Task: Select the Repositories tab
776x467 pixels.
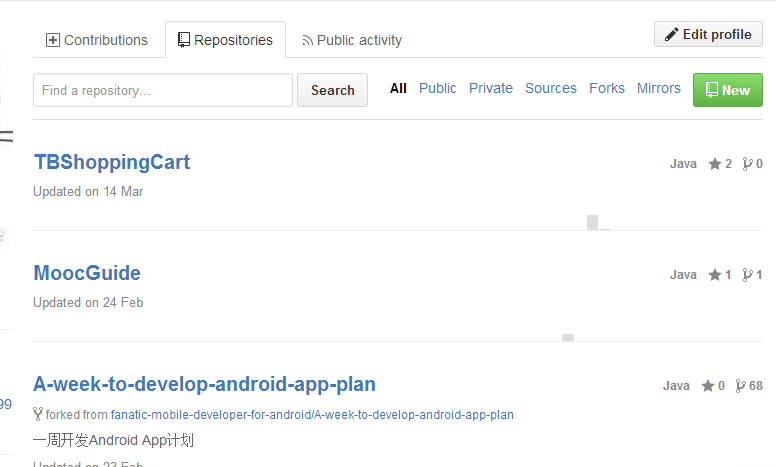Action: (225, 40)
